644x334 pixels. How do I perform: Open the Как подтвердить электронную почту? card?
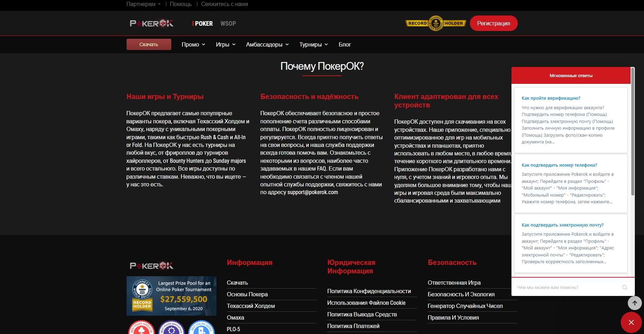pyautogui.click(x=571, y=243)
